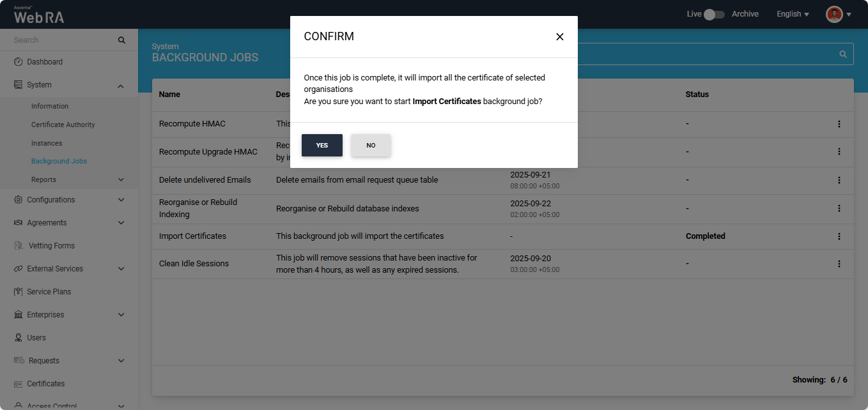Click the Dashboard gauge icon in sidebar
The height and width of the screenshot is (410, 868).
click(19, 62)
